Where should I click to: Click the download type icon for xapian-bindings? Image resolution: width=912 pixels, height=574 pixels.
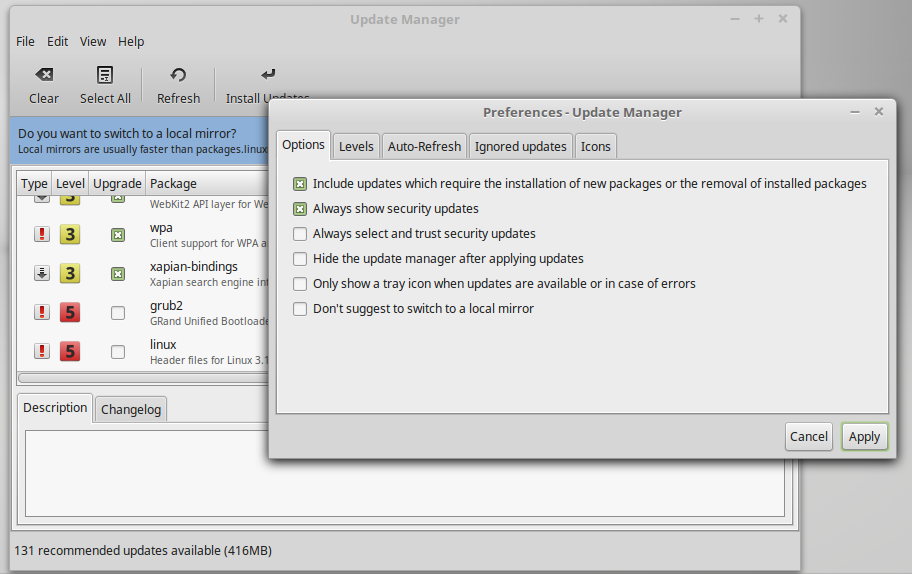point(42,274)
